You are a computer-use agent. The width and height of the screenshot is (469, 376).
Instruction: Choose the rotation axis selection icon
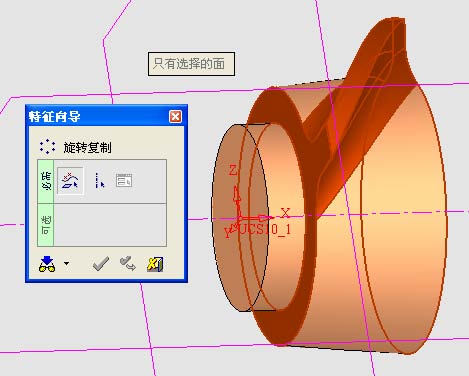pyautogui.click(x=99, y=181)
